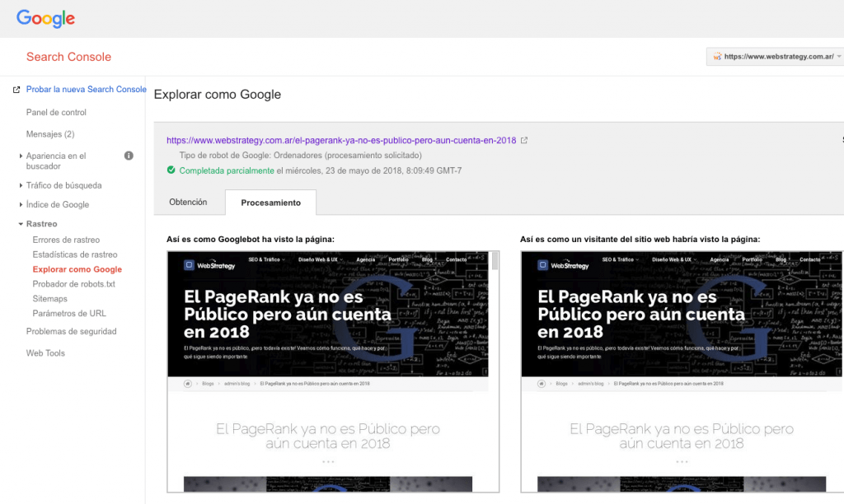
Task: Click the Search Console title link
Action: [x=69, y=57]
